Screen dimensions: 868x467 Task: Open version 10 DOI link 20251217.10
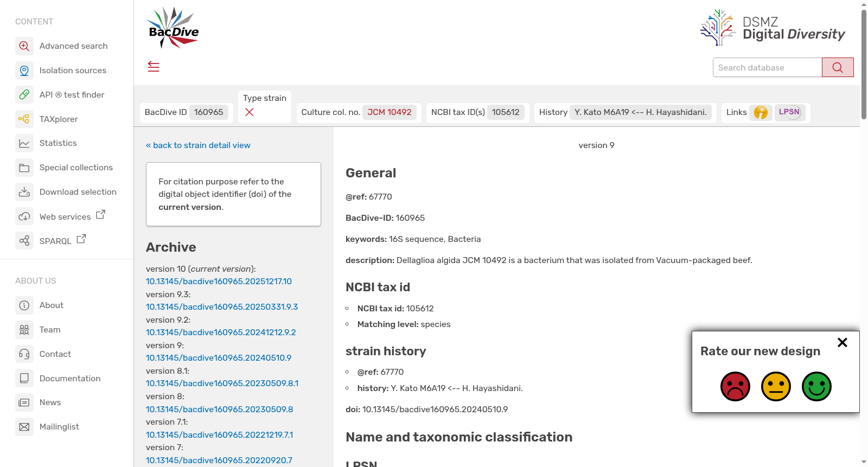tap(219, 282)
